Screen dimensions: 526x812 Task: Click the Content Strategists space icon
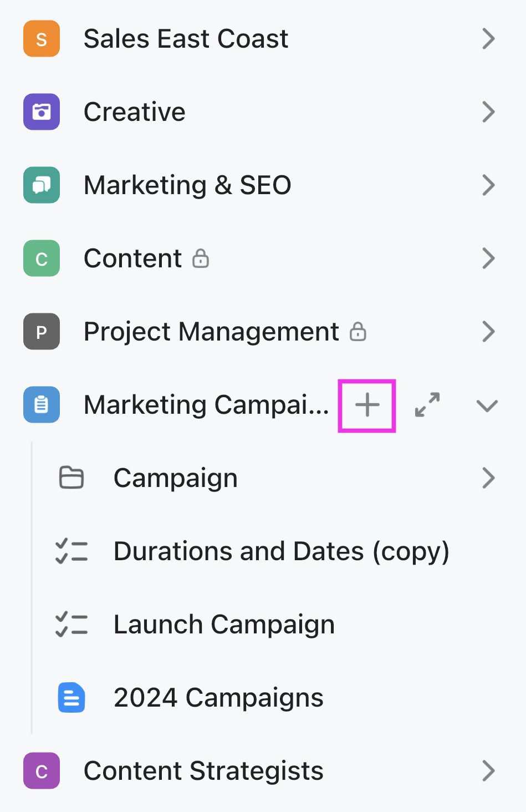41,770
